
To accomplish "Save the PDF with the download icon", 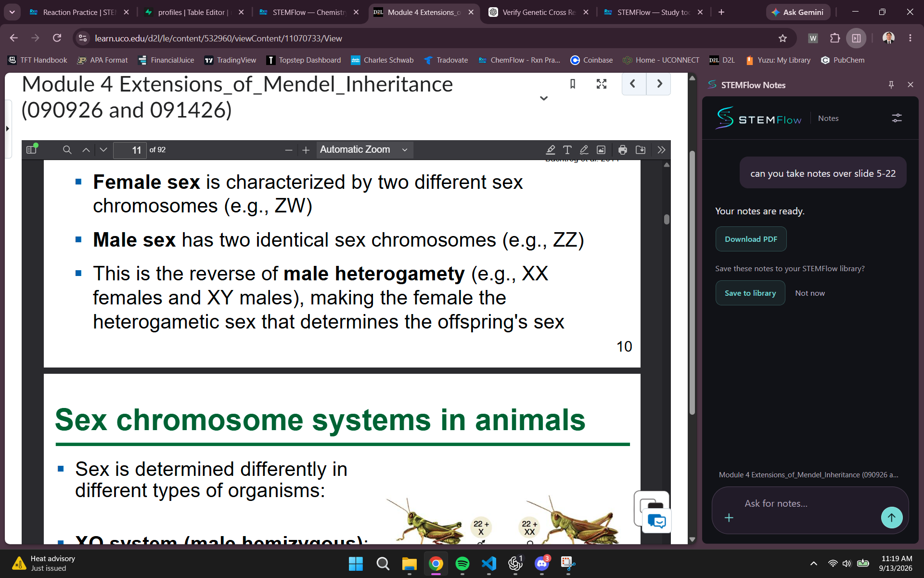I will [x=641, y=150].
